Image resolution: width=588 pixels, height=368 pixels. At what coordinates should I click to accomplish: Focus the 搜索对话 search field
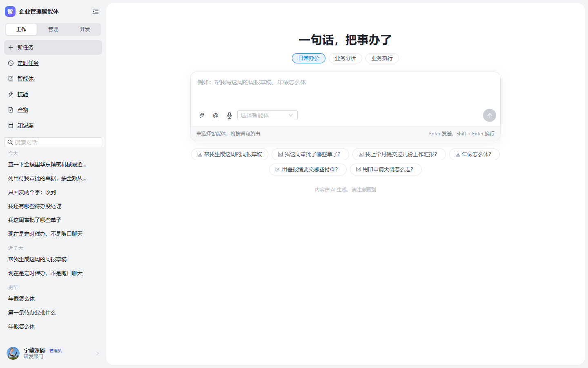[x=53, y=142]
